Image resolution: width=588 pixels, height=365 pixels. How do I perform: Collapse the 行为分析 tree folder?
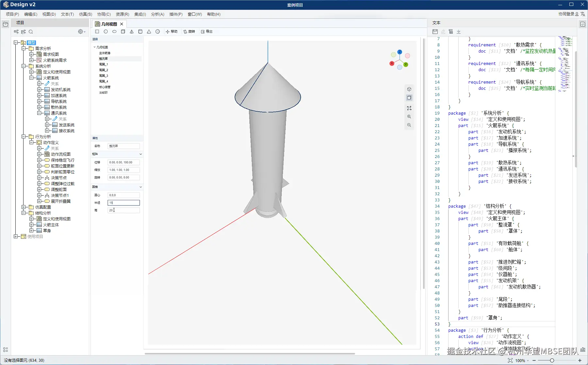coord(24,136)
